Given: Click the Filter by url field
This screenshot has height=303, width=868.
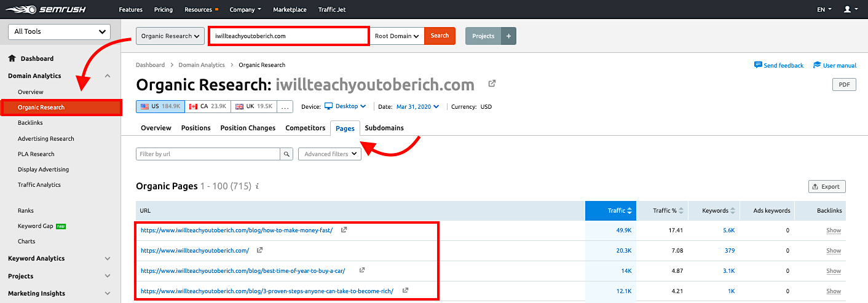Looking at the screenshot, I should point(208,154).
